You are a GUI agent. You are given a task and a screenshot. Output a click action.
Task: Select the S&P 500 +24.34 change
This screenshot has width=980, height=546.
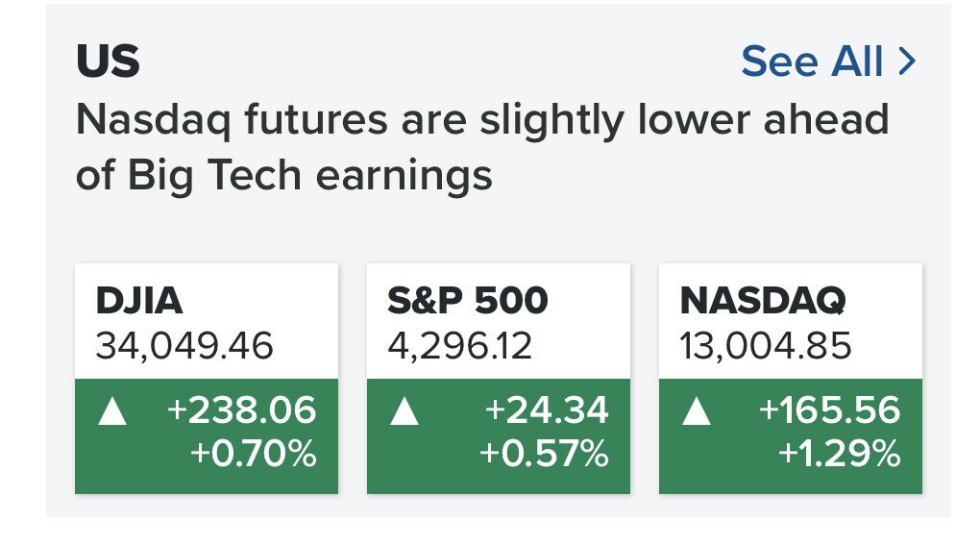click(547, 410)
